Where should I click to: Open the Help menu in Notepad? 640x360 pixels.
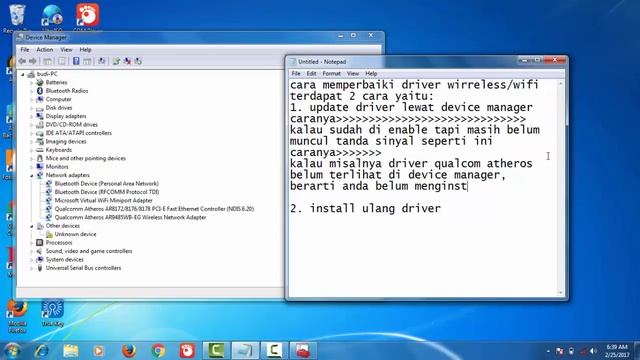[x=371, y=73]
